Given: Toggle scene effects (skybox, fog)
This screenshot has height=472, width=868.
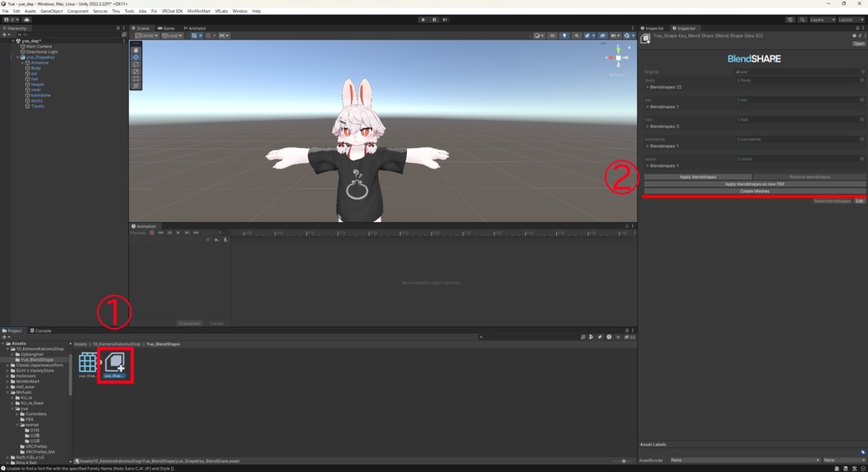Looking at the screenshot, I should pos(588,36).
